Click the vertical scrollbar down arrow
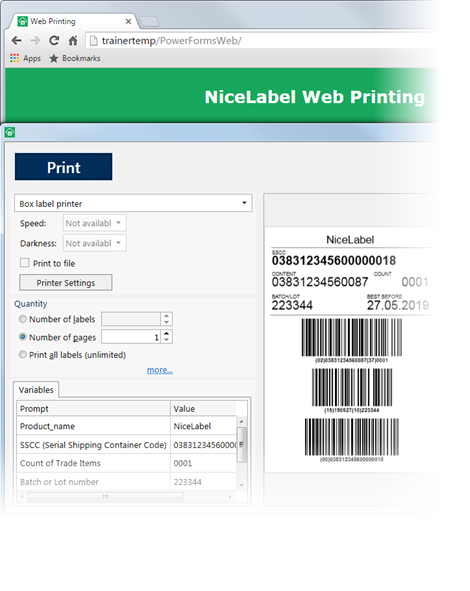Image resolution: width=470 pixels, height=591 pixels. click(x=242, y=485)
